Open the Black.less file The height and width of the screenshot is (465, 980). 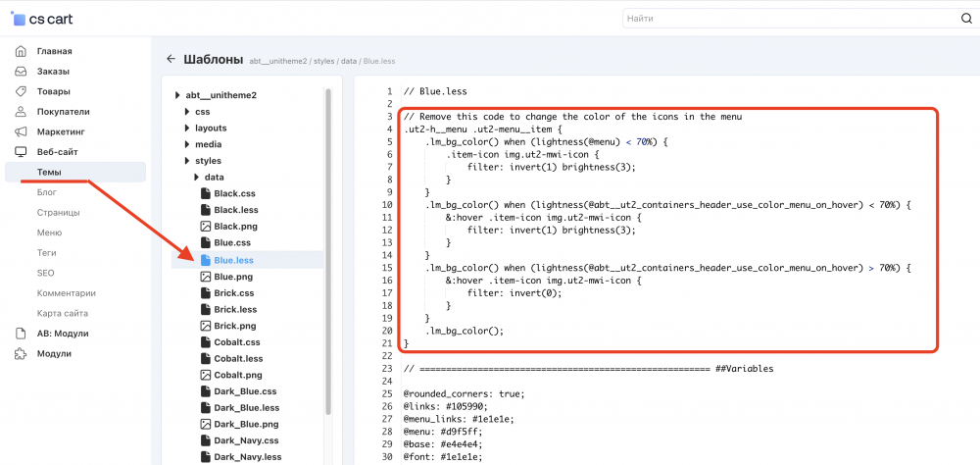(235, 210)
